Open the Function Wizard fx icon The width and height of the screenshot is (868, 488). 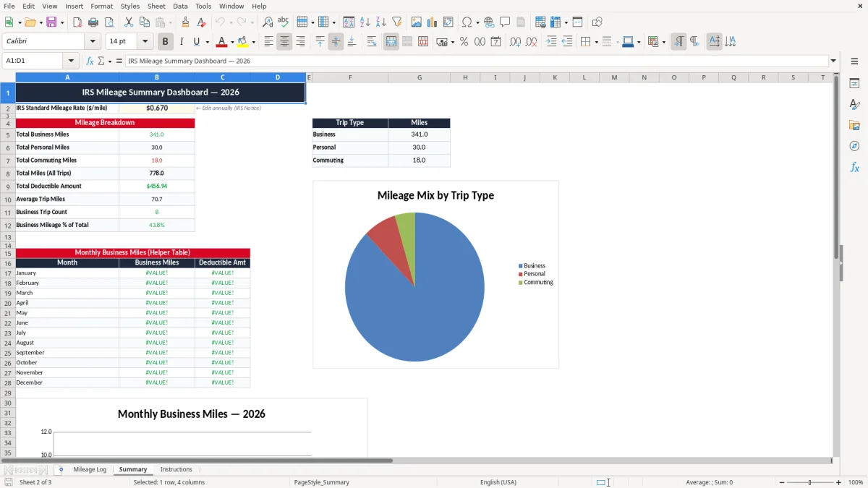click(x=90, y=61)
